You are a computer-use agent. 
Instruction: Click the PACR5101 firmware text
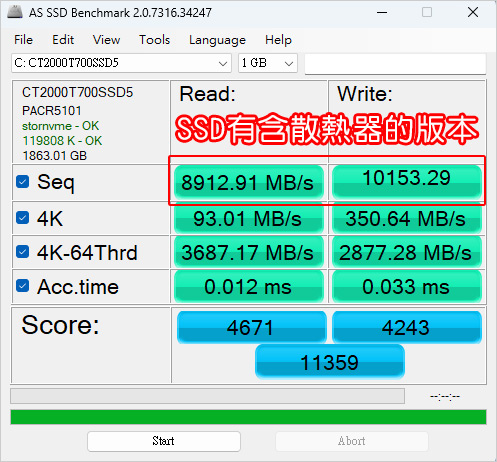[x=52, y=111]
